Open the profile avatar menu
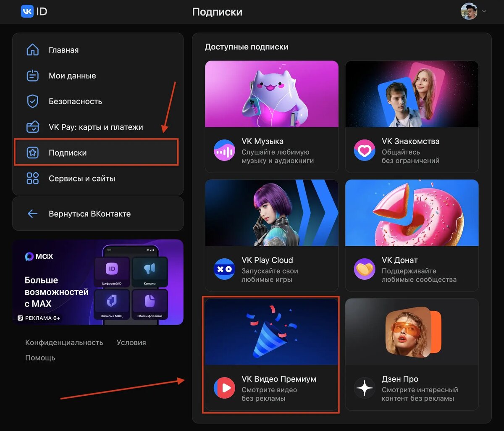Screen dimensions: 504x431 tap(469, 11)
